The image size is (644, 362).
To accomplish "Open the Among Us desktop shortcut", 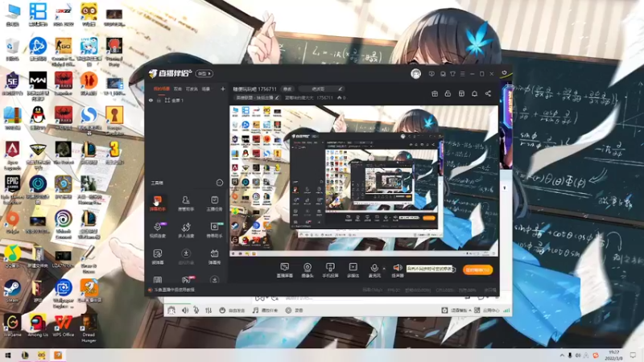I will point(38,325).
